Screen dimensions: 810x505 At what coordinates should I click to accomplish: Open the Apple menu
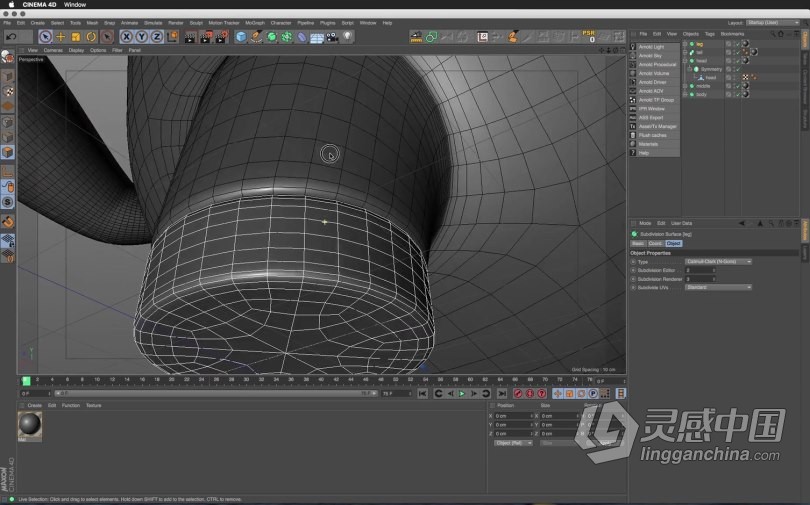(11, 4)
